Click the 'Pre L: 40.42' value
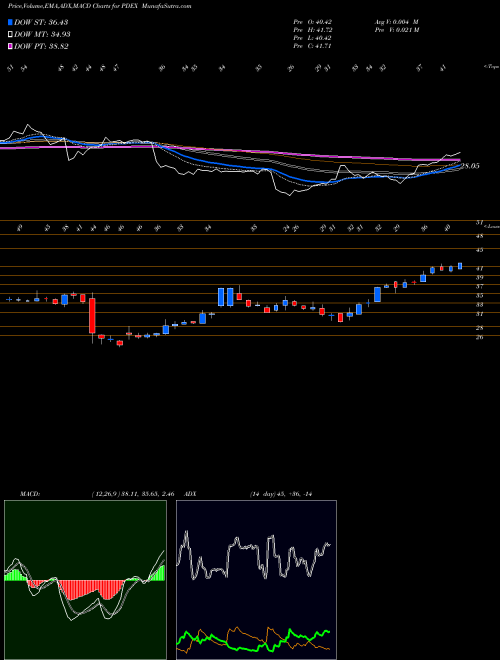The width and height of the screenshot is (500, 660). pos(312,38)
